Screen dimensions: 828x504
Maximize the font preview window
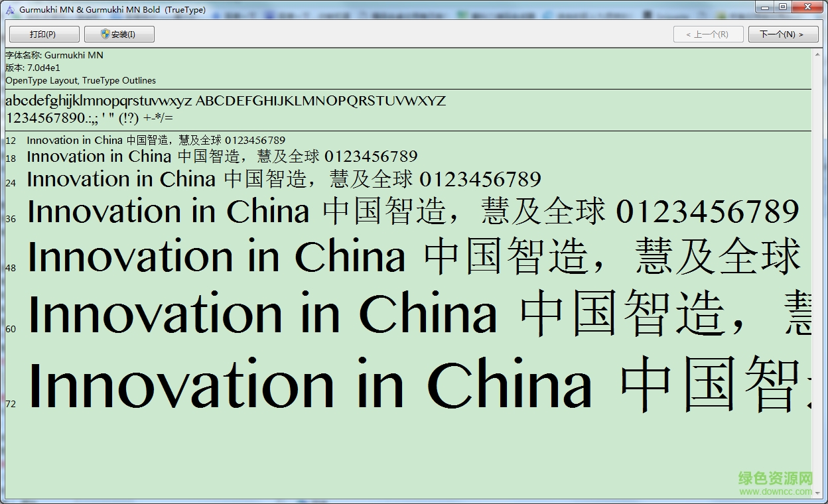coord(783,7)
